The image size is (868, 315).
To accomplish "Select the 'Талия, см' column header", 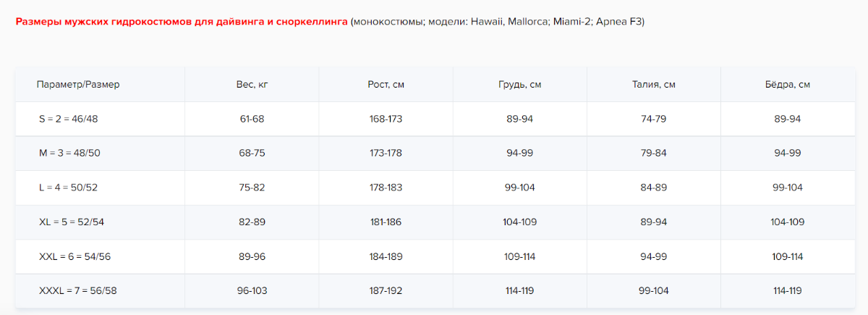I will [x=653, y=85].
